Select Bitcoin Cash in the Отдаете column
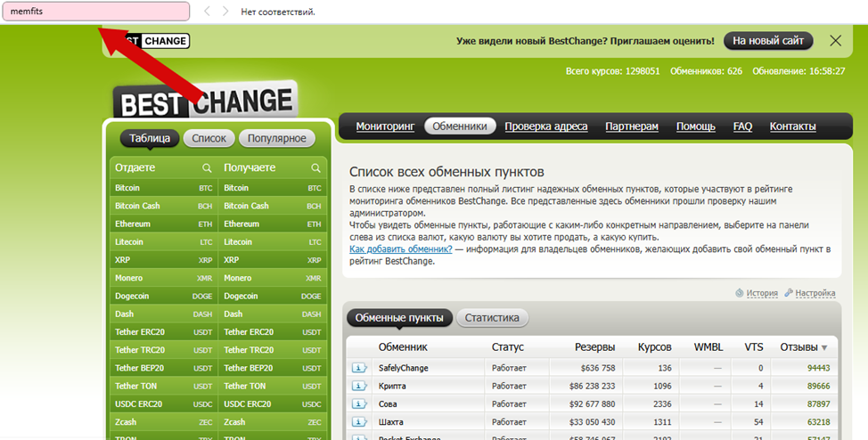This screenshot has height=440, width=868. click(164, 206)
